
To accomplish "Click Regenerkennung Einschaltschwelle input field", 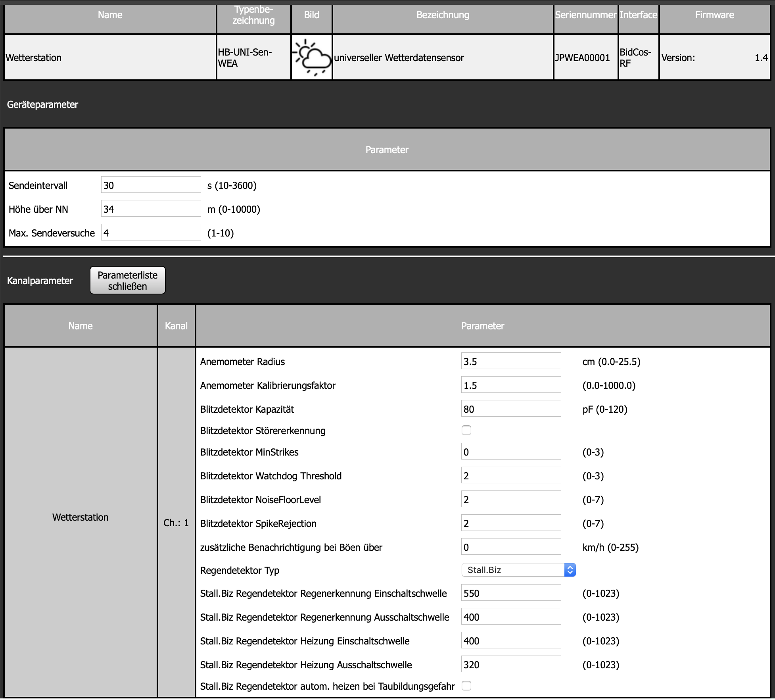I will click(x=511, y=593).
